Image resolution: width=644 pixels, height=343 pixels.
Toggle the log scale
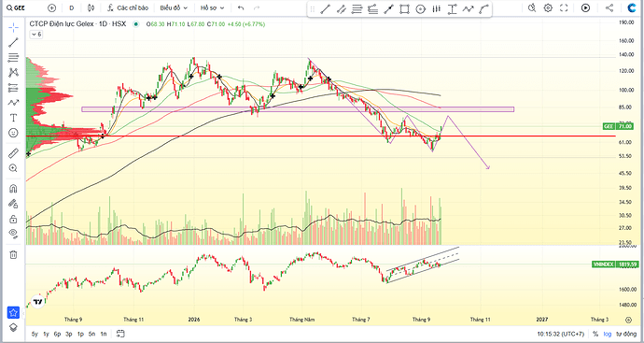pos(607,334)
